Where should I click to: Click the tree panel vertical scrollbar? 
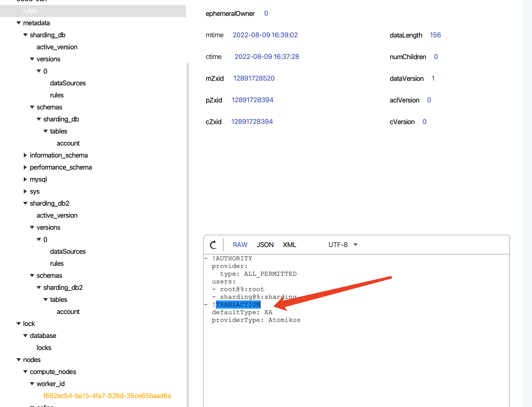coord(188,218)
